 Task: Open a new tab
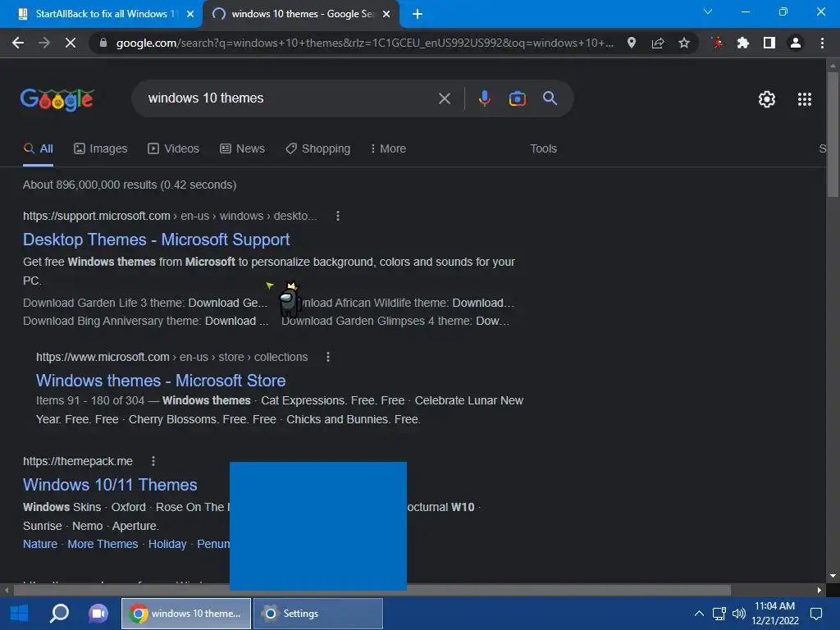point(418,14)
